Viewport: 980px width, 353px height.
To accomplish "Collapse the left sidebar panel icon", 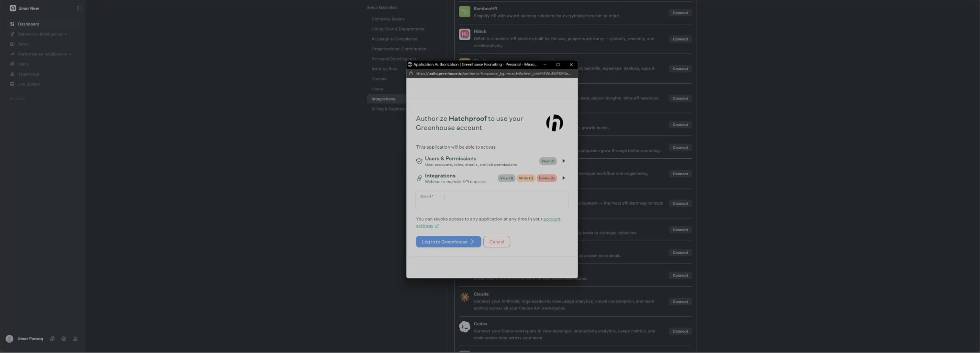I will click(79, 8).
